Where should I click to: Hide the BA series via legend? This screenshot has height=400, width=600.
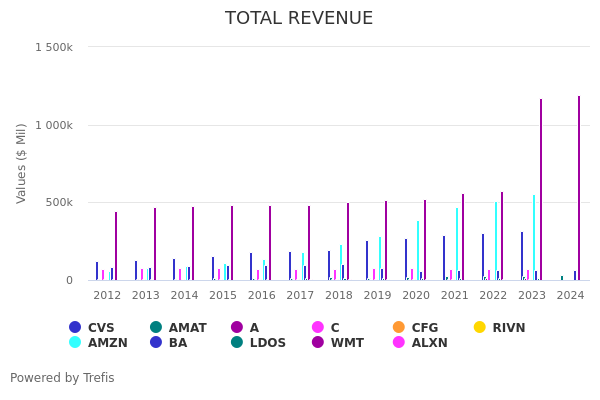pos(180,343)
